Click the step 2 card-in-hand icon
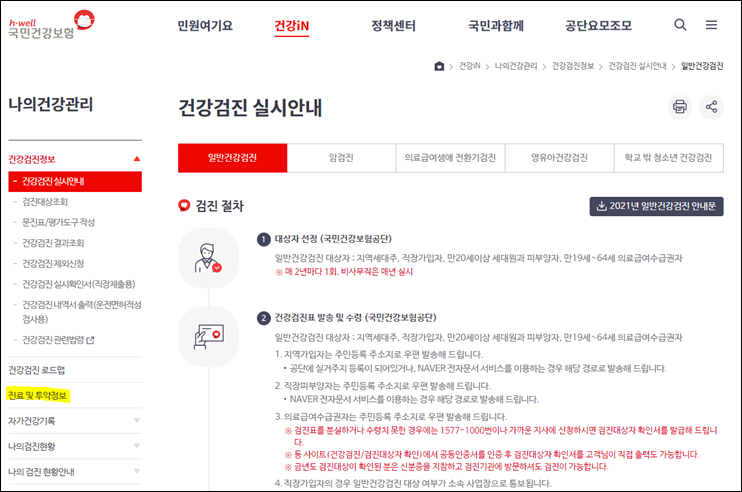This screenshot has width=742, height=492. point(208,337)
